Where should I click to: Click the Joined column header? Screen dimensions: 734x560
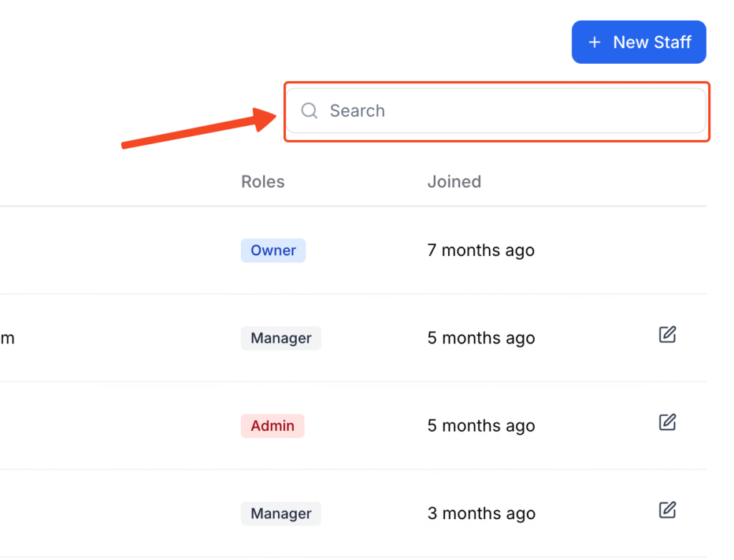pyautogui.click(x=454, y=181)
